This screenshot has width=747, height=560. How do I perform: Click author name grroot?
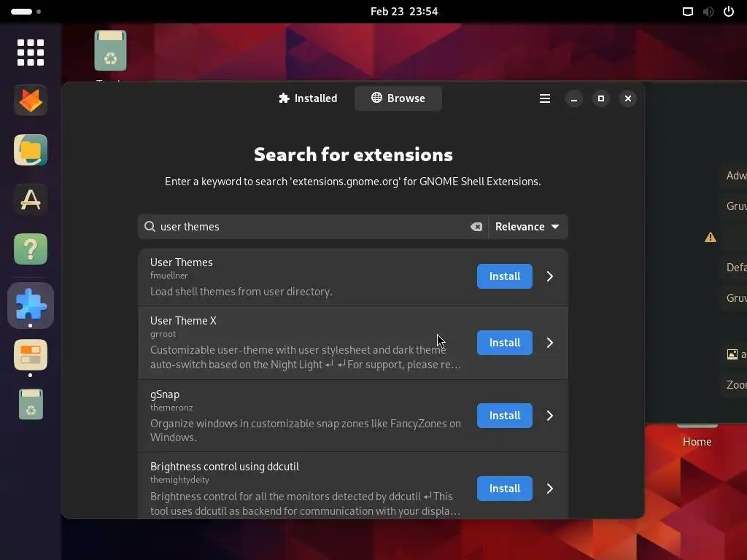pos(163,334)
